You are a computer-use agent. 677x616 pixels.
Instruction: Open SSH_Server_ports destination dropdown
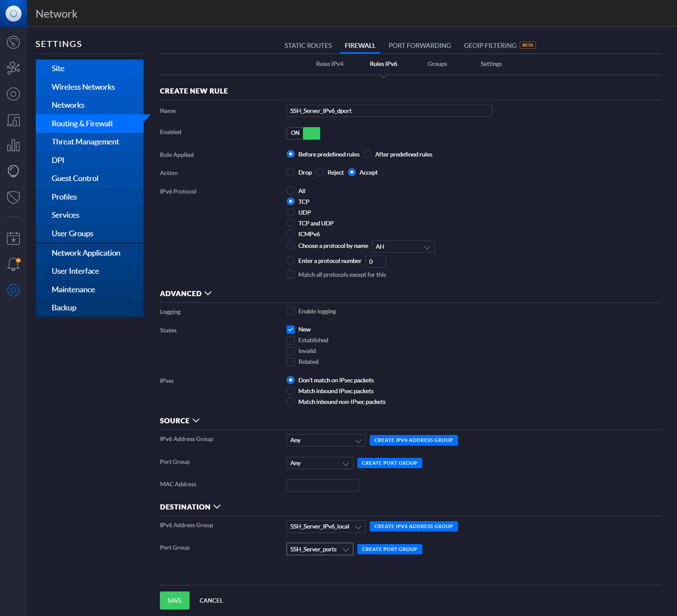(x=320, y=549)
